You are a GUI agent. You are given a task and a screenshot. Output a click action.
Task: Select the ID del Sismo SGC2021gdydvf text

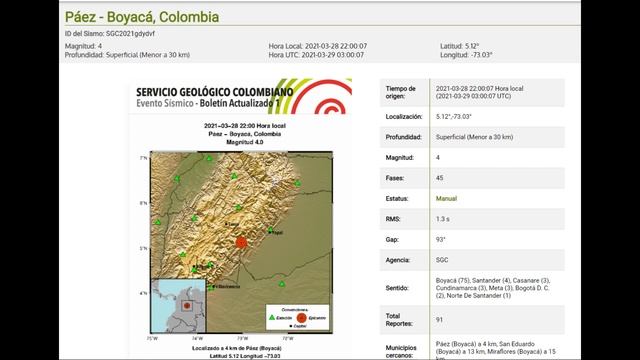[110, 34]
